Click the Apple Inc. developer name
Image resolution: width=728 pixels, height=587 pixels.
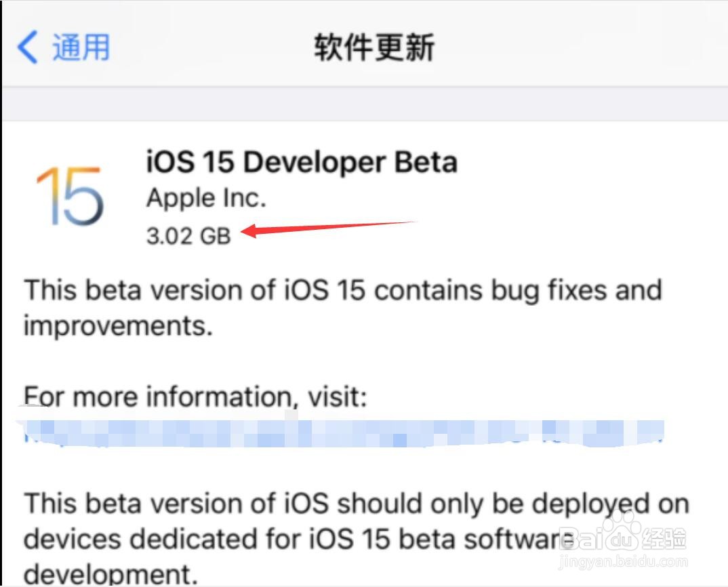206,198
